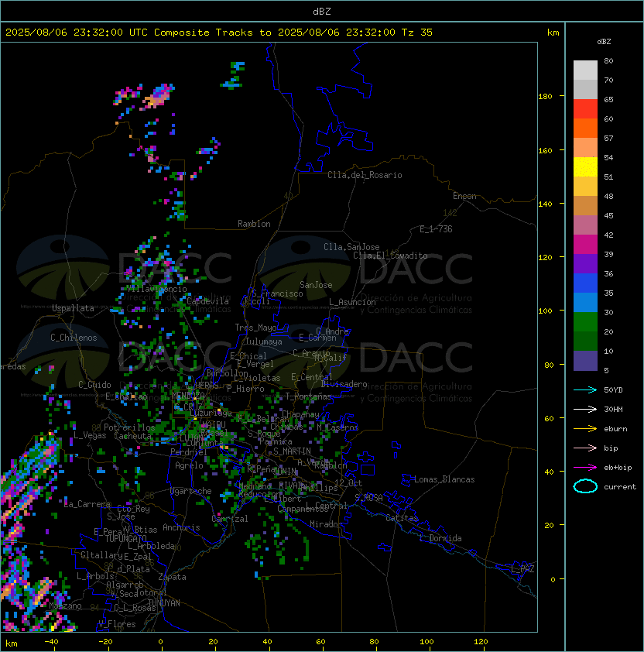Click the pink bip arrow icon
644x652 pixels.
(x=585, y=448)
